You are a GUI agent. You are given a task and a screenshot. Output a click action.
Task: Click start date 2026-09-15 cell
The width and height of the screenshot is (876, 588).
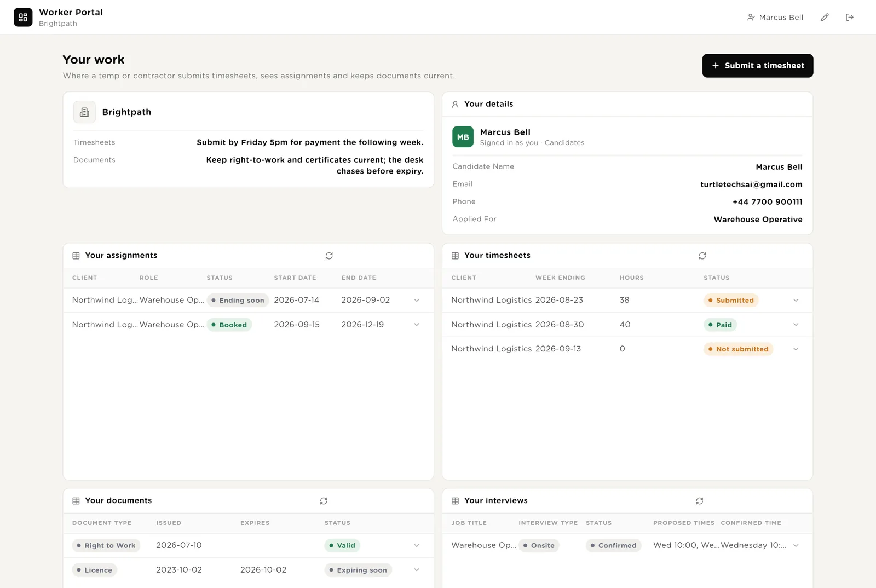[x=297, y=325]
